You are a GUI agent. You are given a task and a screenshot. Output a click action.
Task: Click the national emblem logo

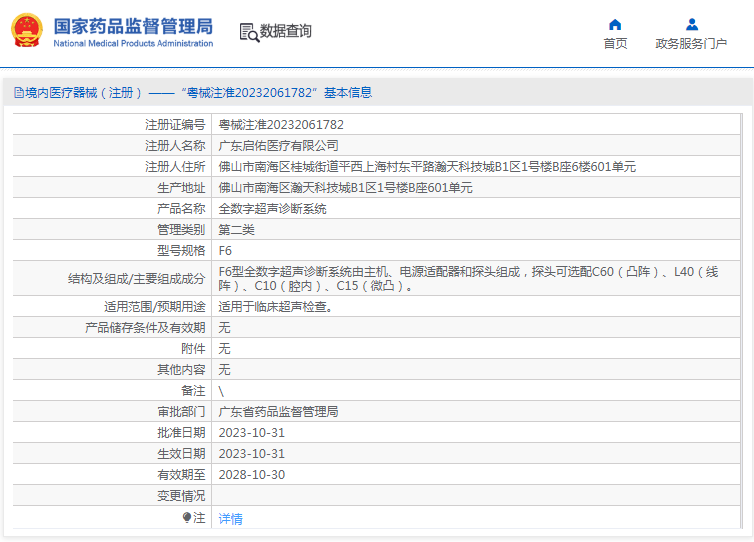pos(27,31)
